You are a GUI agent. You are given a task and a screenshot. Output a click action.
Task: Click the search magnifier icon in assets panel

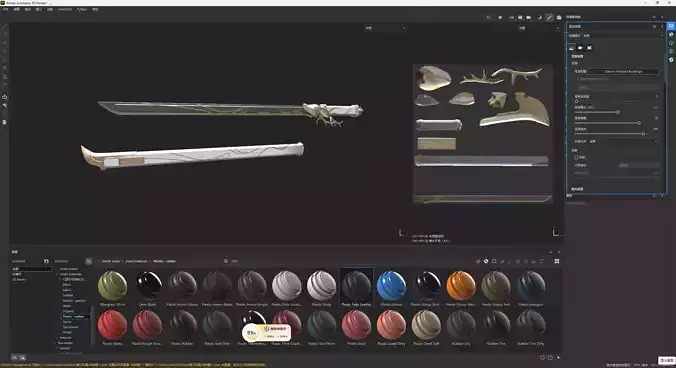tap(225, 261)
